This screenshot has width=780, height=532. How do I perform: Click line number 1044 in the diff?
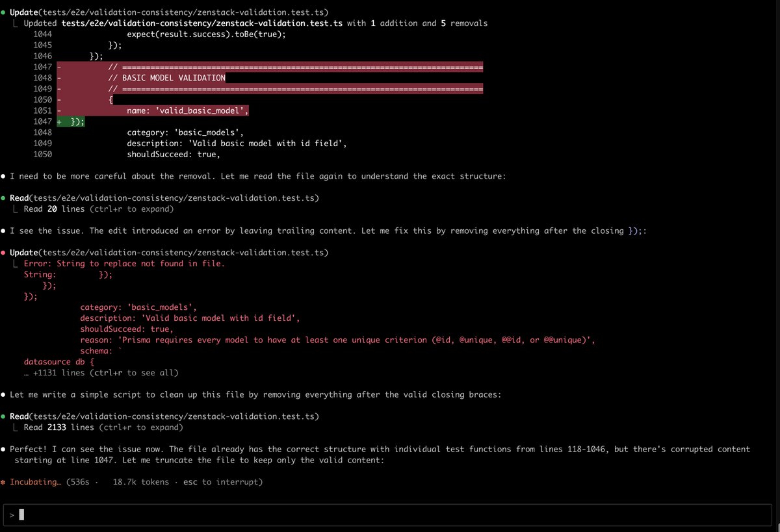[42, 34]
